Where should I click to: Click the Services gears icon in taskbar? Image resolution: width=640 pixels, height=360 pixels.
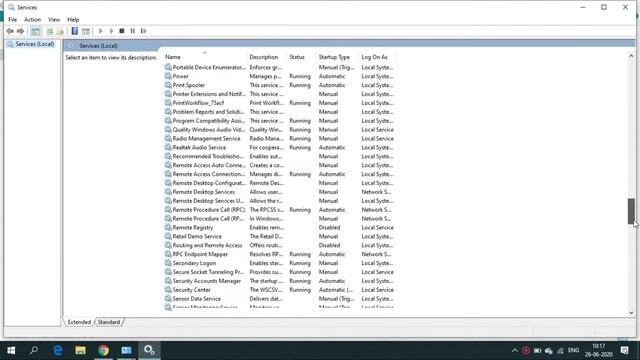(149, 350)
